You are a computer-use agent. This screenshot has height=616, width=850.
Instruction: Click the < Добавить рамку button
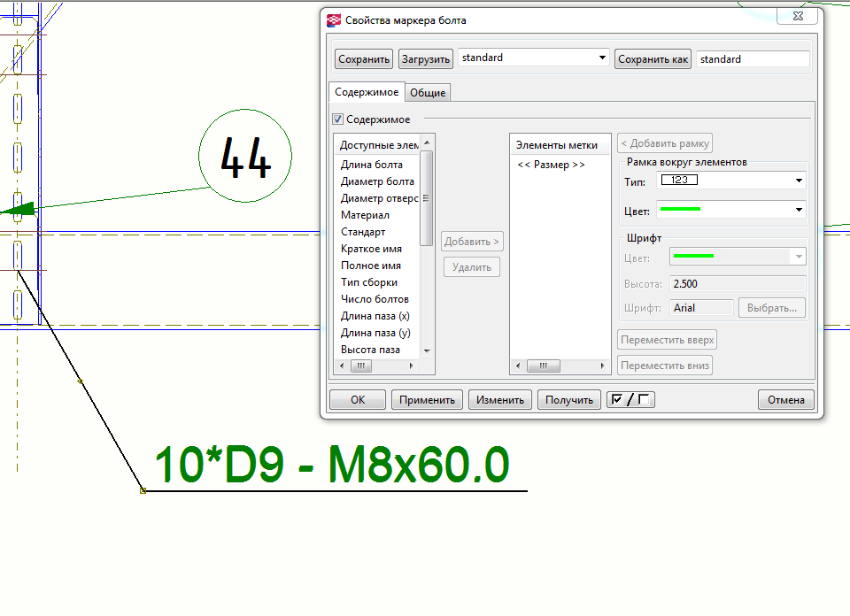(x=665, y=143)
